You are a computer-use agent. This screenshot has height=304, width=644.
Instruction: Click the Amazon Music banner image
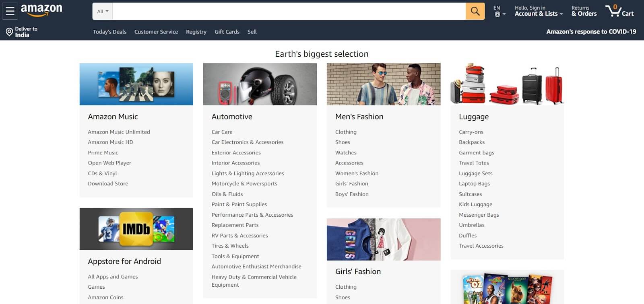point(136,84)
